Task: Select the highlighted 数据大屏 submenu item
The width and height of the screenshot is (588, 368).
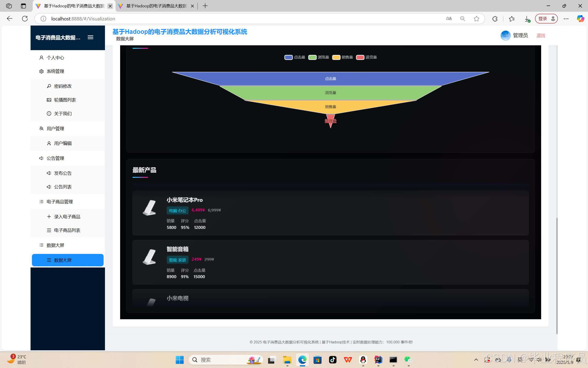Action: pyautogui.click(x=68, y=260)
